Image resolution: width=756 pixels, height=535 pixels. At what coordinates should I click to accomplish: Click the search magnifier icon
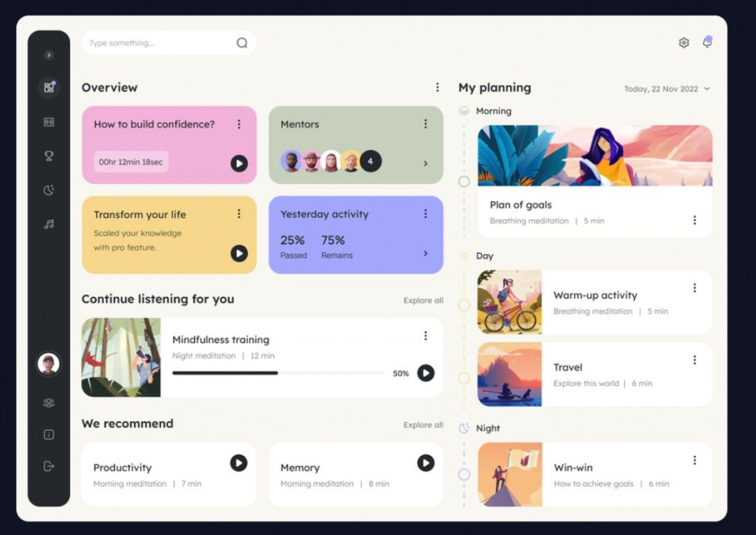[x=241, y=43]
